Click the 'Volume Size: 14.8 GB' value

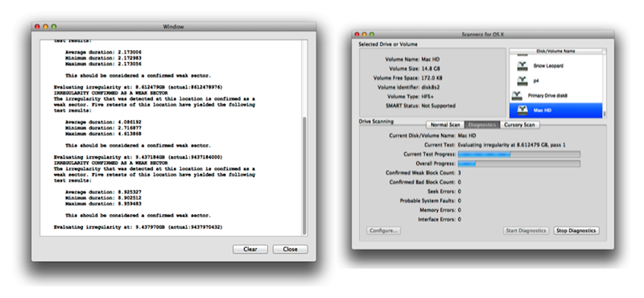431,68
